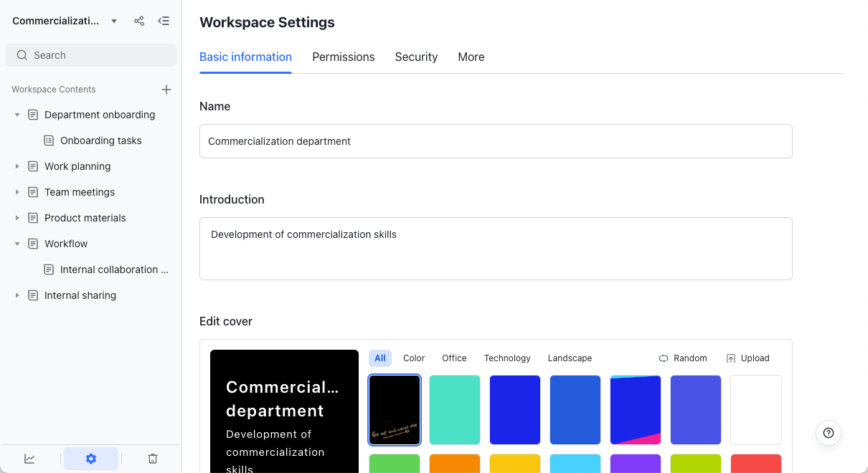Image resolution: width=868 pixels, height=473 pixels.
Task: Open the statistics chart icon
Action: pos(29,459)
